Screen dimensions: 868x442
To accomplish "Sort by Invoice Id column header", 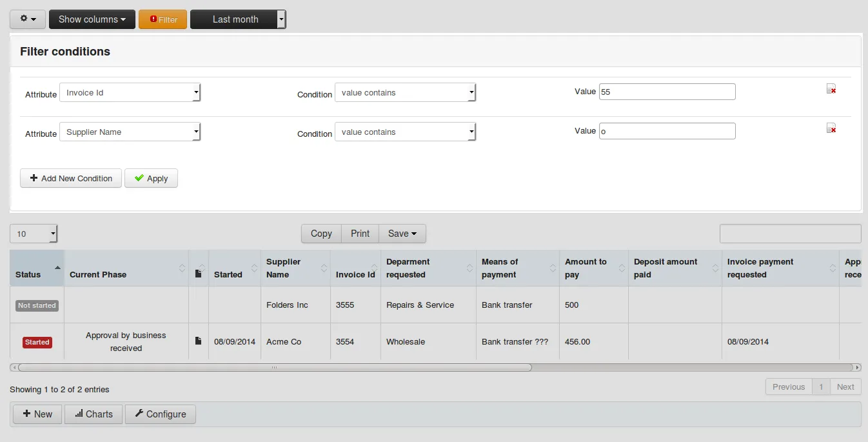I will pos(355,268).
